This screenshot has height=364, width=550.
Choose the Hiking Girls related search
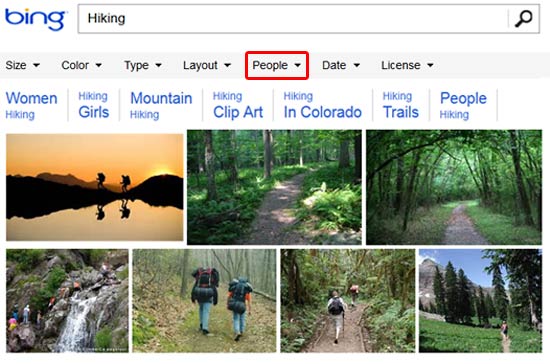point(93,105)
